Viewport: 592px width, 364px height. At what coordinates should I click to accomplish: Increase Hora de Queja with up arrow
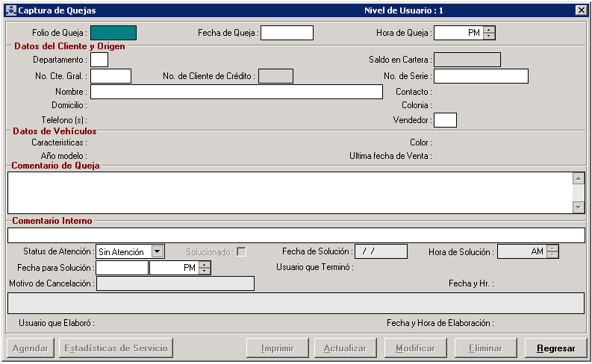(x=489, y=29)
